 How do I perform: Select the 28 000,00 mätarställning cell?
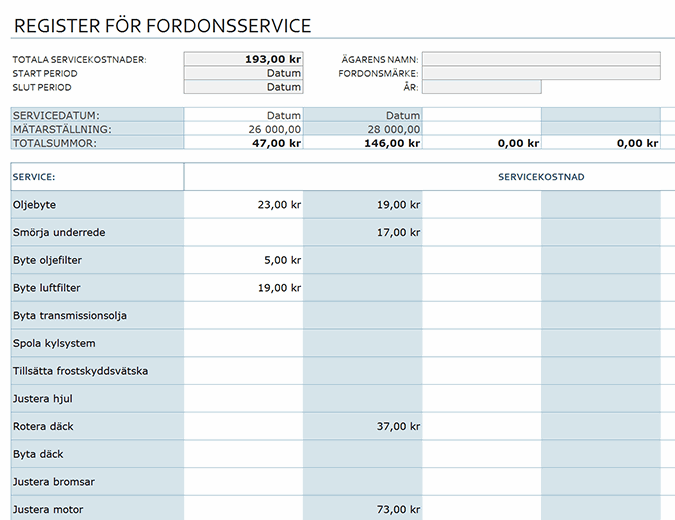click(x=362, y=129)
